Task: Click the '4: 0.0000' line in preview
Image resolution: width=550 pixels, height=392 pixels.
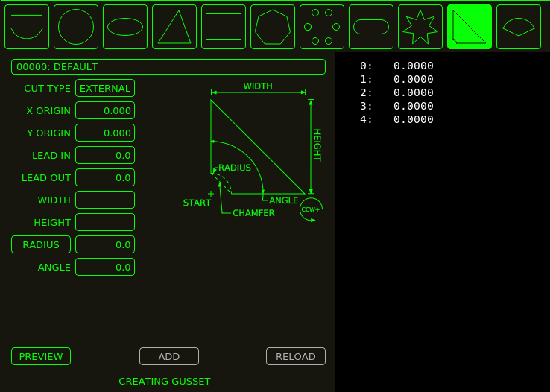Action: tap(396, 119)
